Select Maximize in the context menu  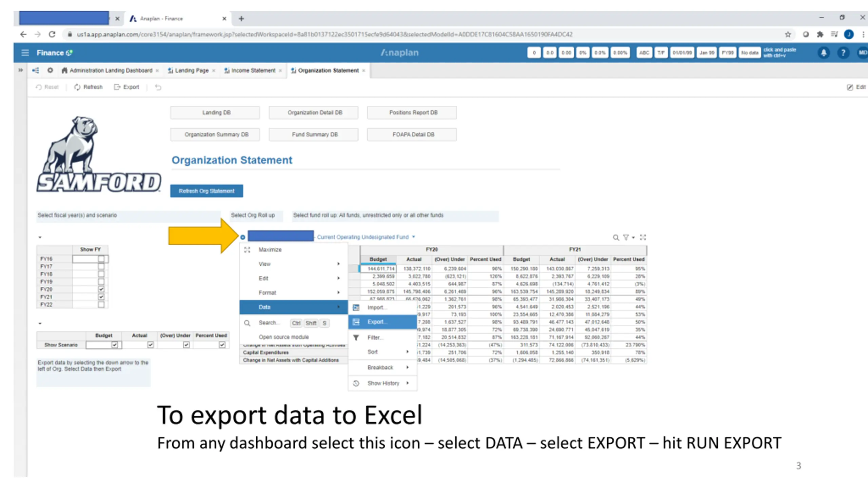(294, 250)
